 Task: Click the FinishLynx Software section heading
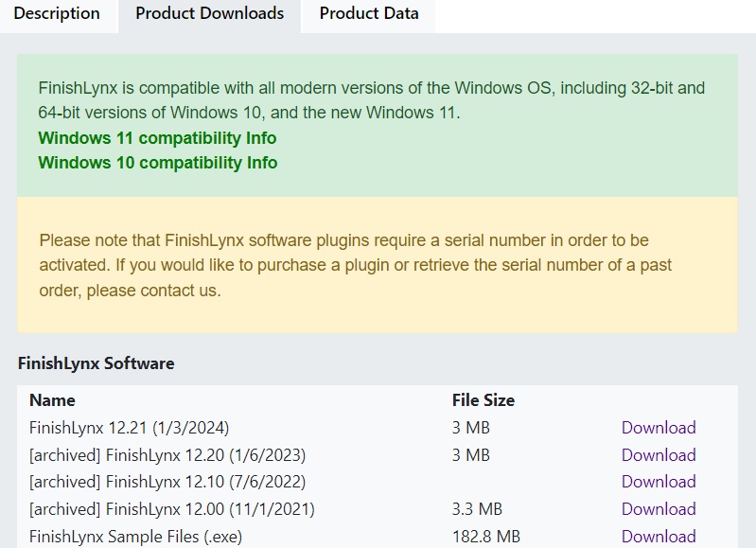click(96, 363)
